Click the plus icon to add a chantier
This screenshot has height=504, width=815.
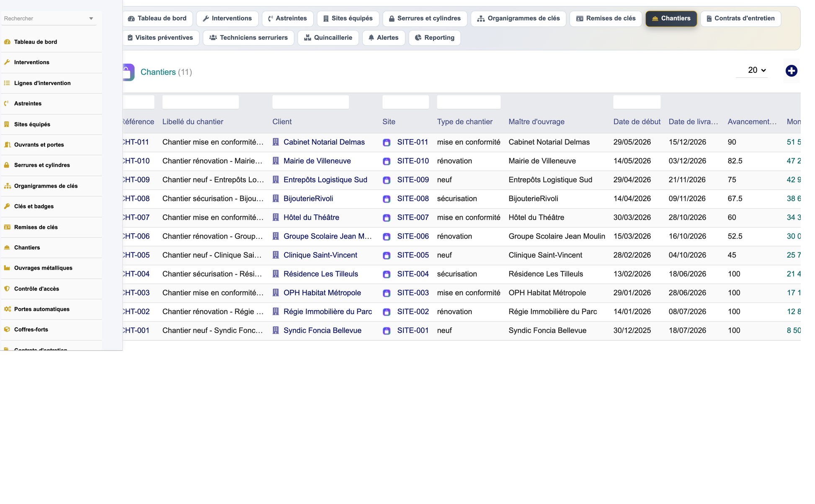[x=791, y=71]
